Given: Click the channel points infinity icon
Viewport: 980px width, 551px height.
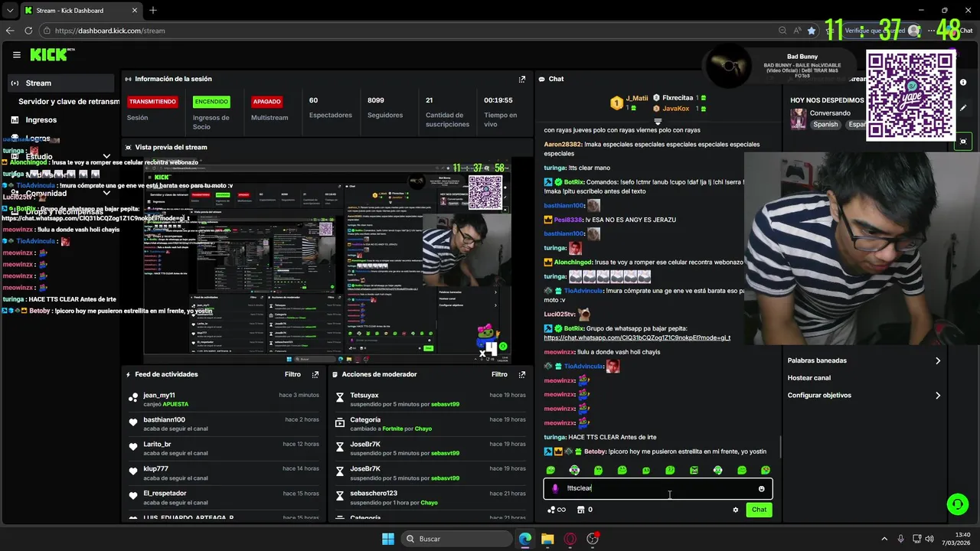Looking at the screenshot, I should 558,510.
